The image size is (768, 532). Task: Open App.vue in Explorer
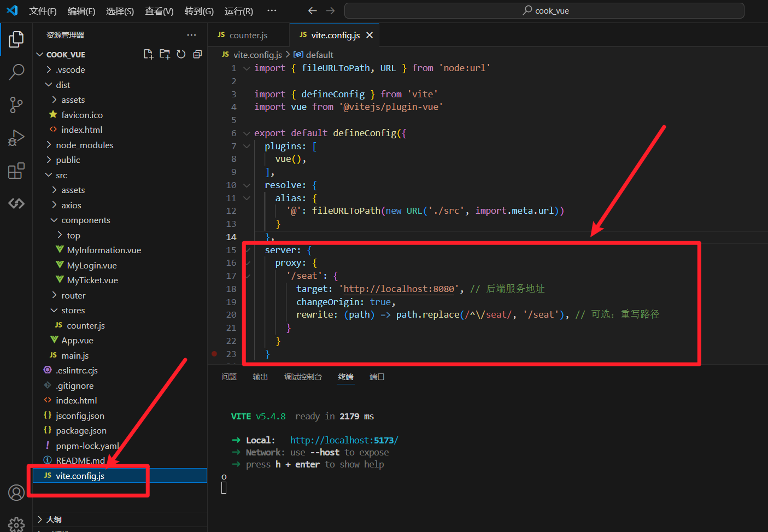click(x=77, y=340)
